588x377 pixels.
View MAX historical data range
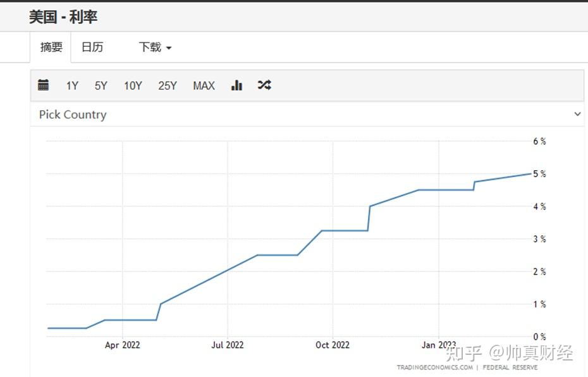204,86
